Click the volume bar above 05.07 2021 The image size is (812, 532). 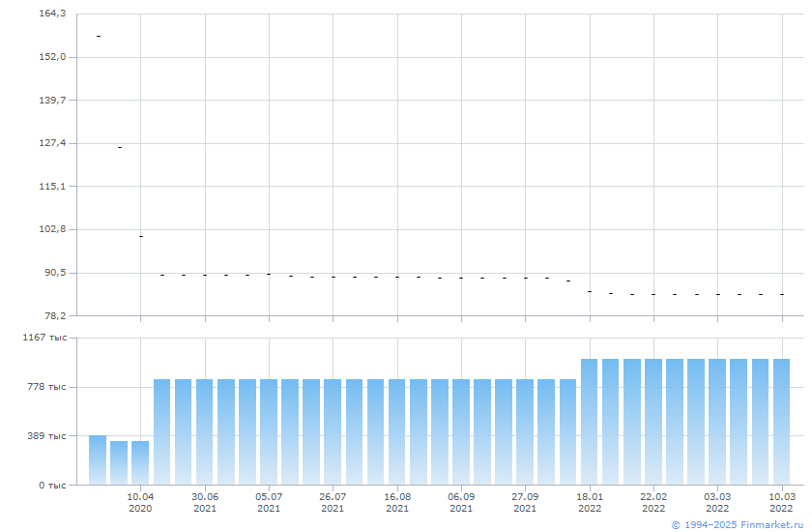pos(269,431)
